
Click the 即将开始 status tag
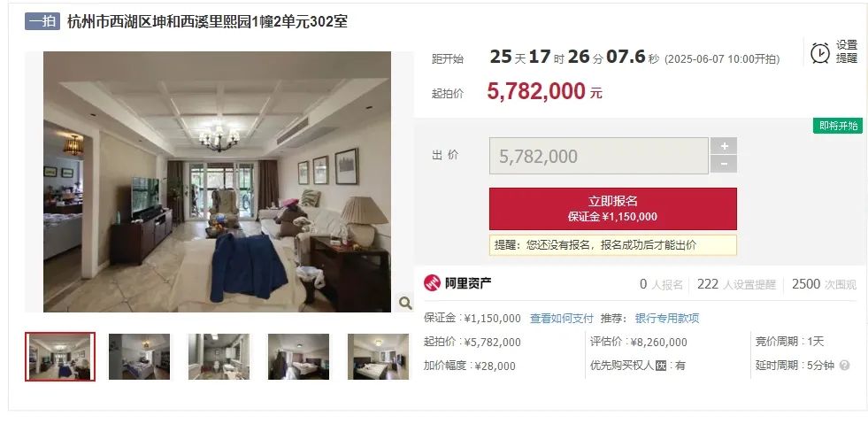point(838,126)
